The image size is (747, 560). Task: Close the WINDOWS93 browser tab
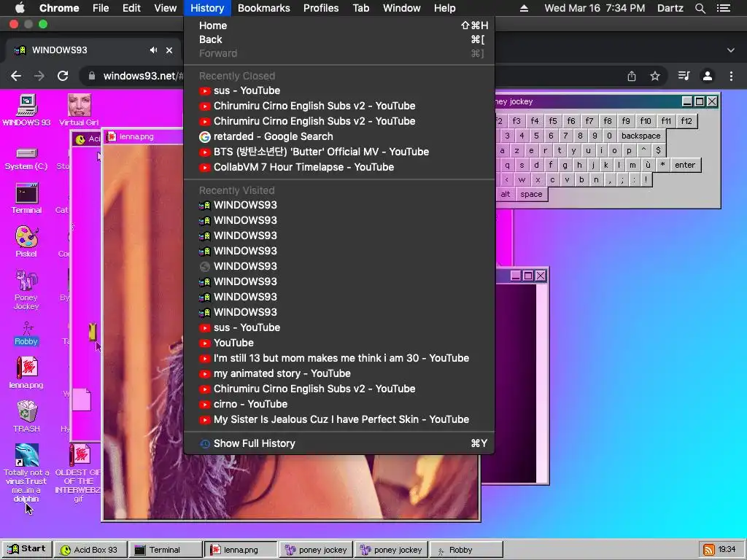pyautogui.click(x=169, y=50)
